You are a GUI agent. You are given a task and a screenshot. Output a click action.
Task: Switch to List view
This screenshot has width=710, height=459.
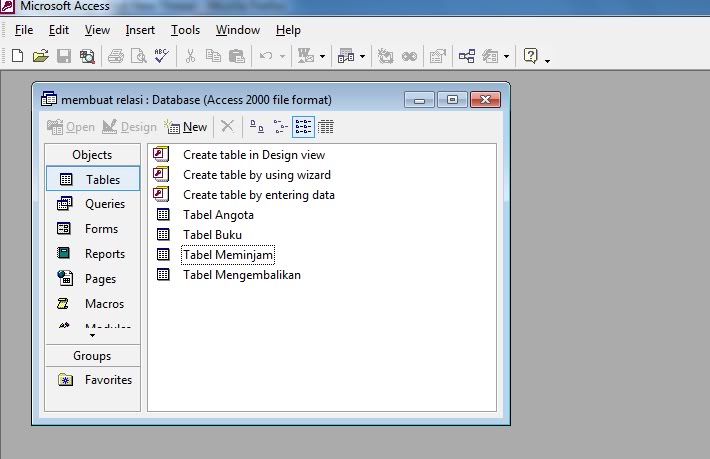303,127
